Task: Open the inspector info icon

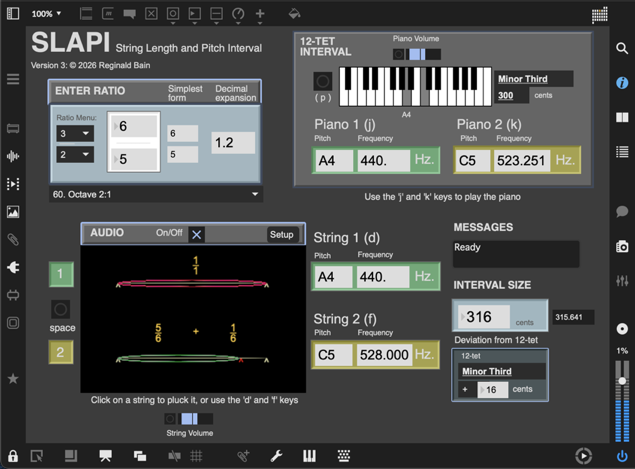Action: (622, 82)
